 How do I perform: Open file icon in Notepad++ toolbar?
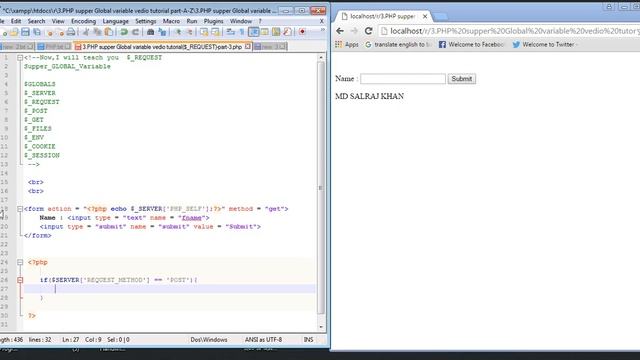point(14,32)
